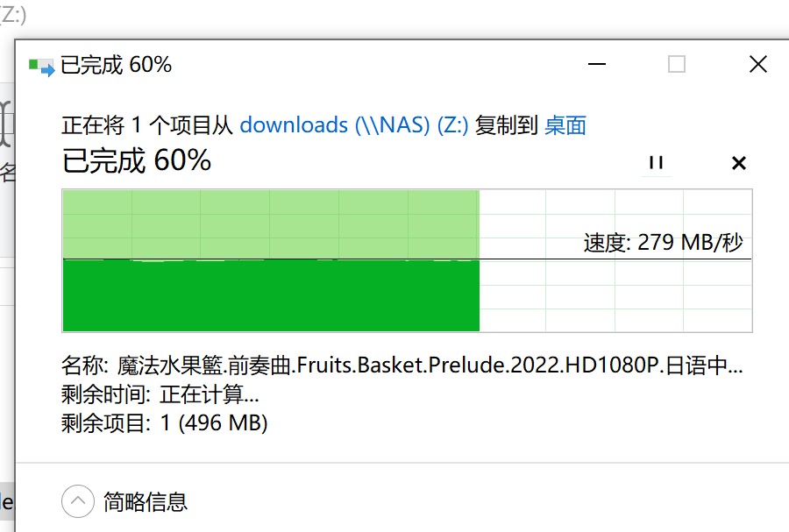Minimize the copy progress window
This screenshot has height=532, width=789.
pos(597,64)
